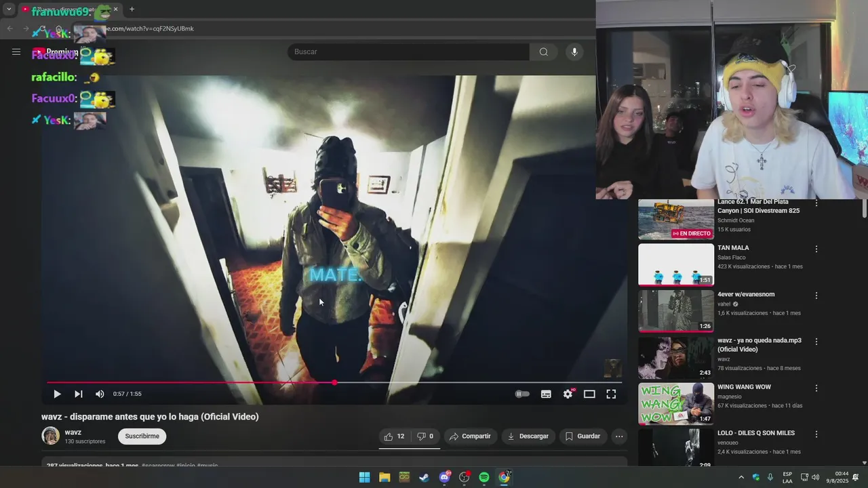The image size is (868, 488).
Task: Switch to theater mode
Action: pos(589,394)
